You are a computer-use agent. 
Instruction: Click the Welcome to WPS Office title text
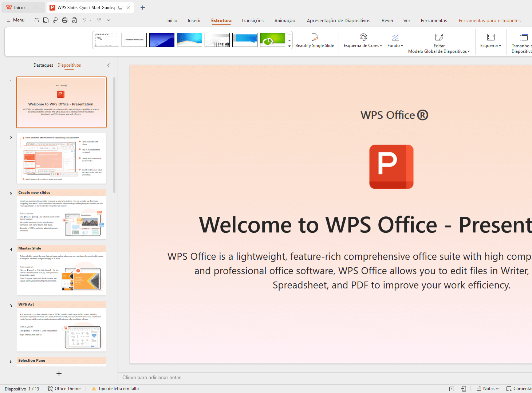pyautogui.click(x=365, y=225)
